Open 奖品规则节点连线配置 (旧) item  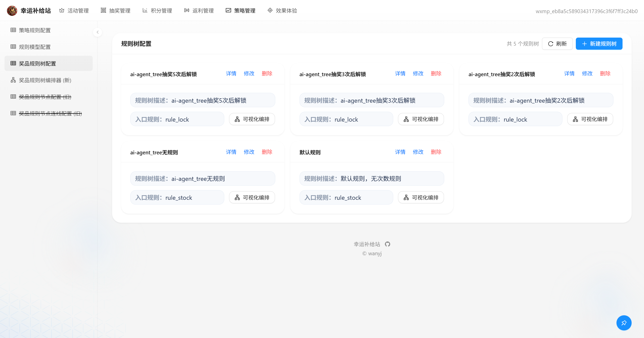pos(50,114)
